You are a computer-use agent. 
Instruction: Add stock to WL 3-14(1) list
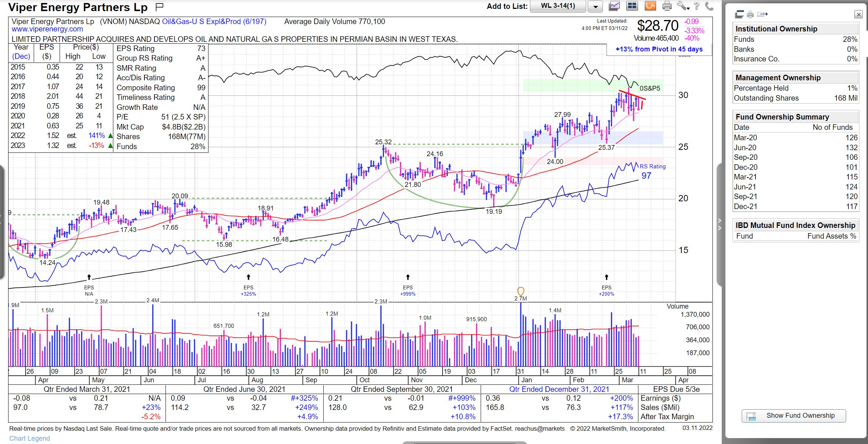click(558, 6)
